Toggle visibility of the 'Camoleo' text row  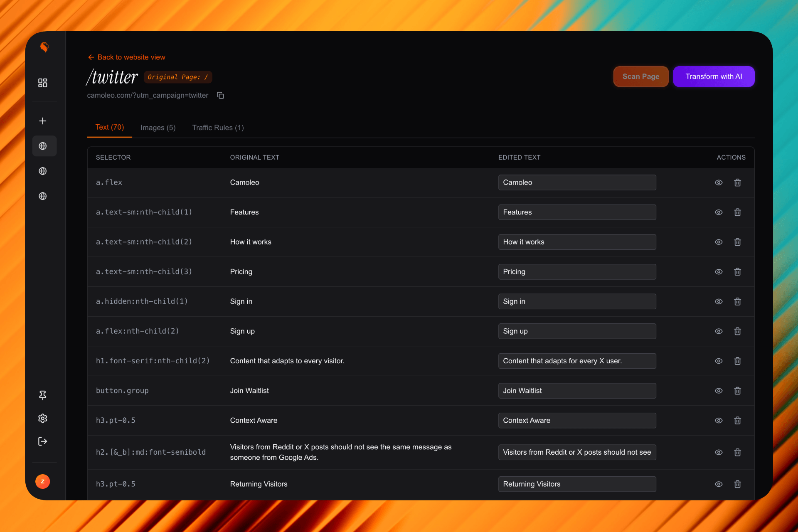pyautogui.click(x=719, y=182)
